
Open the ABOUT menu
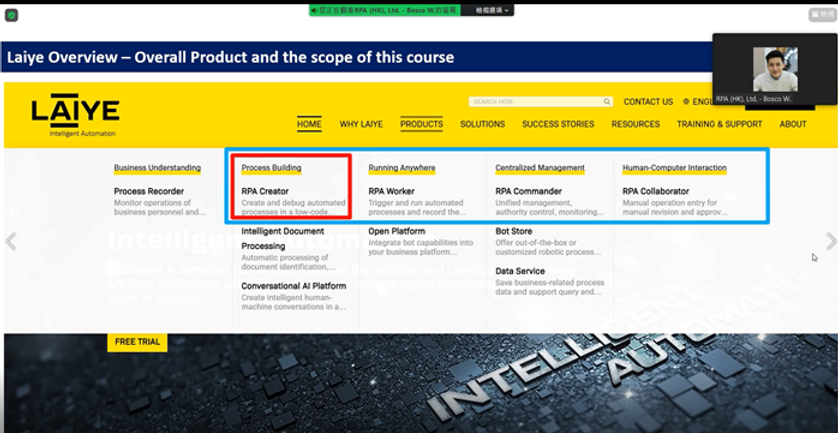pyautogui.click(x=793, y=124)
